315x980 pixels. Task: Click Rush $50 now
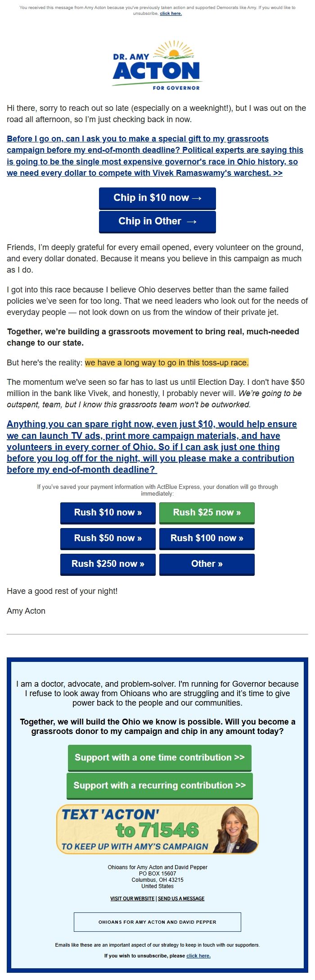coord(108,538)
